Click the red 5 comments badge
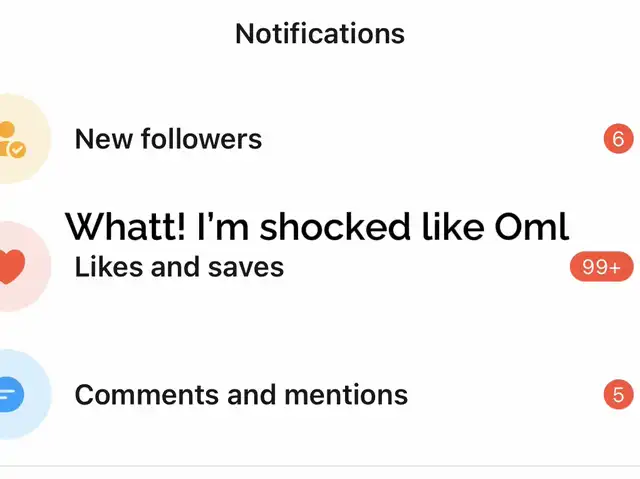The width and height of the screenshot is (640, 479). (618, 395)
